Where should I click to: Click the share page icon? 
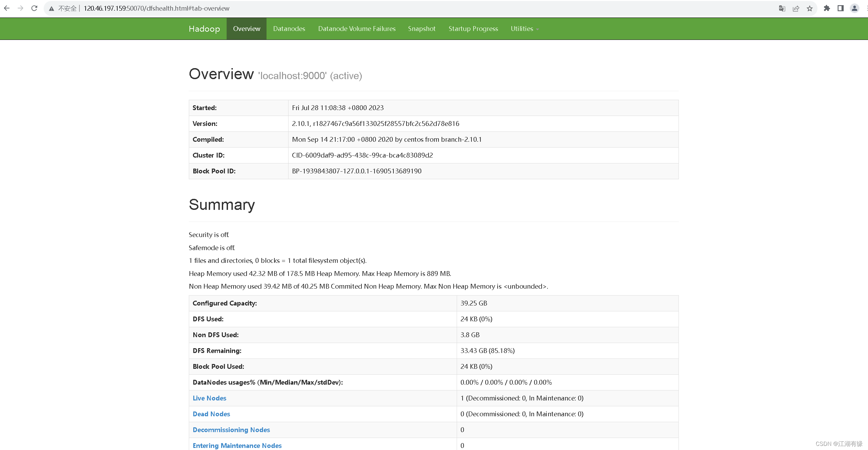pos(796,9)
